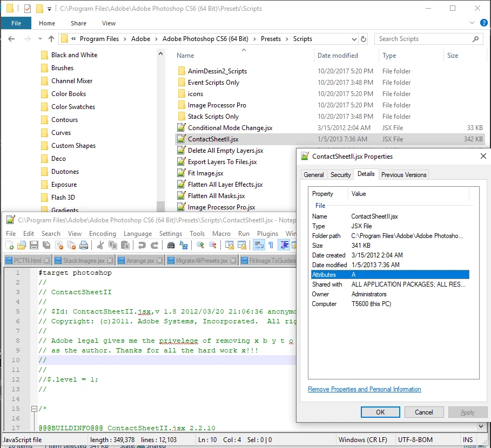Click the Replace icon in Notepad++ toolbar

184,245
